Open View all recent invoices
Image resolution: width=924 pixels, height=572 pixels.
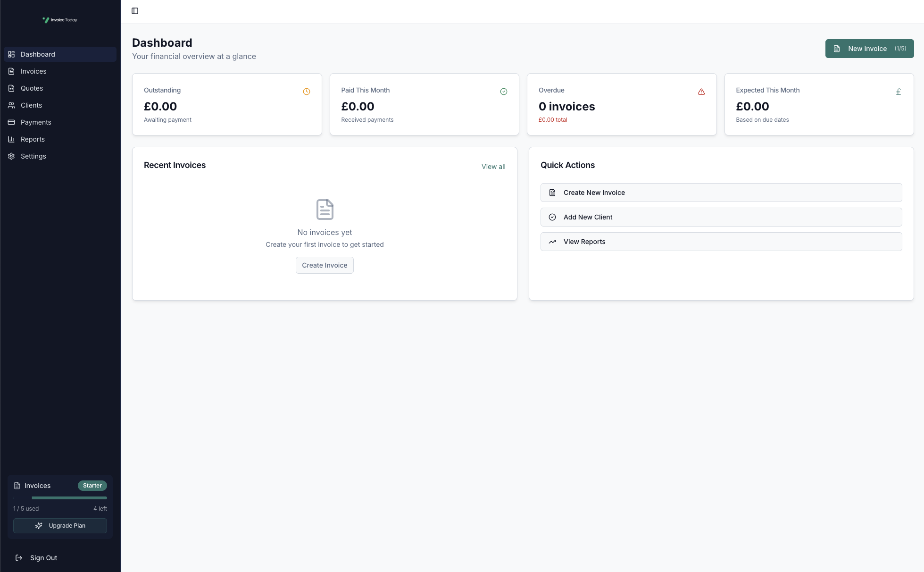pos(493,166)
